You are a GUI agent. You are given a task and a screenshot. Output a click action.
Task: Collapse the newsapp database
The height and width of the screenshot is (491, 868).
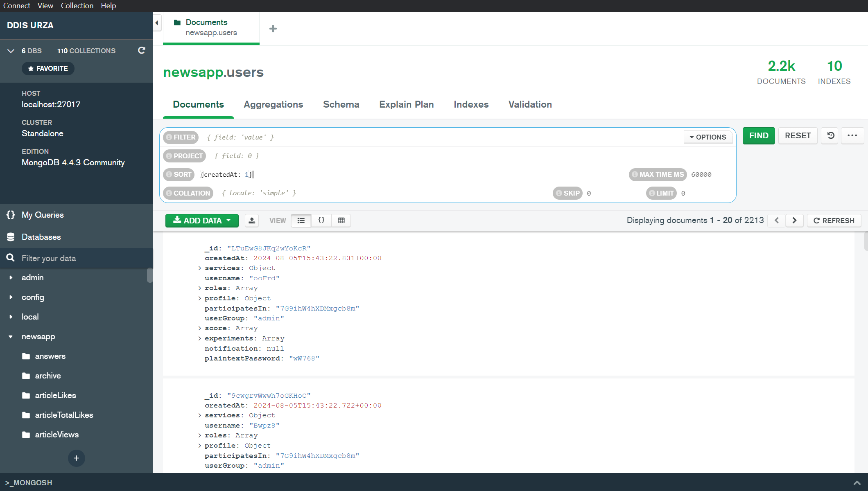(x=11, y=336)
